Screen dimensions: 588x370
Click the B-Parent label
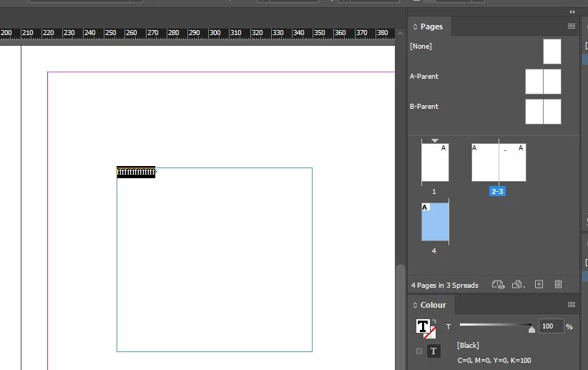[423, 106]
